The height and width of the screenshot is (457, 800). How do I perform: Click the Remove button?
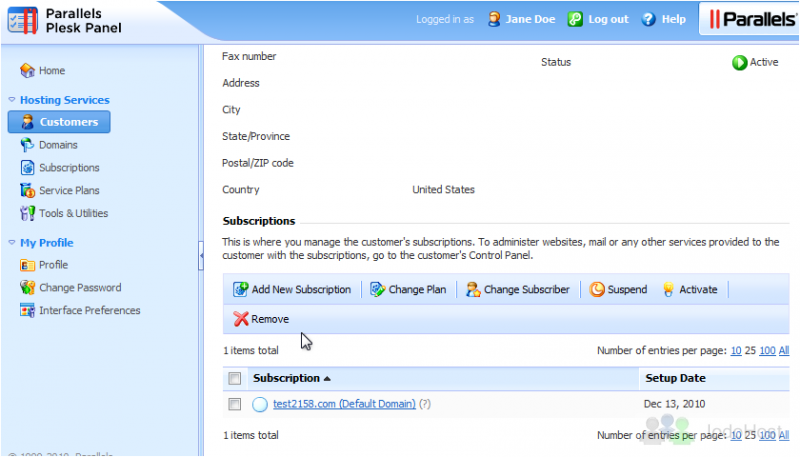[261, 319]
